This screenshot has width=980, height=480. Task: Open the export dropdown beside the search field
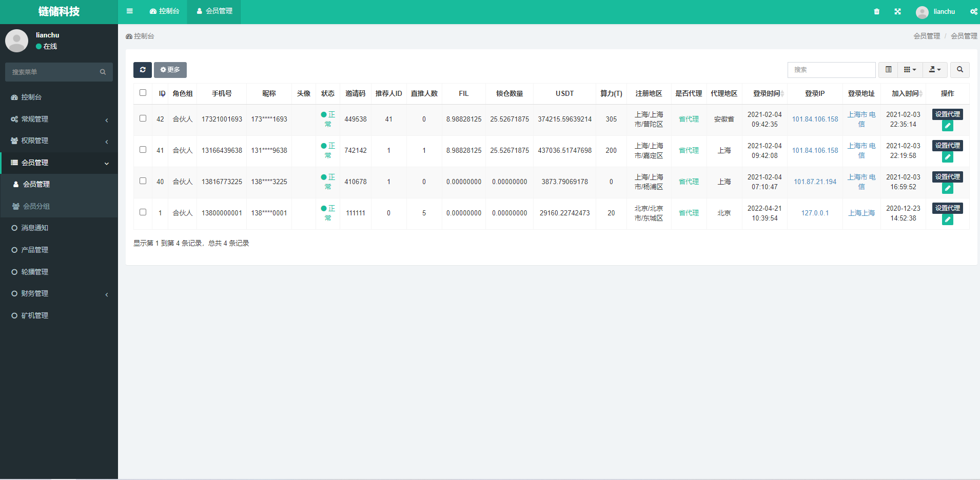[934, 70]
